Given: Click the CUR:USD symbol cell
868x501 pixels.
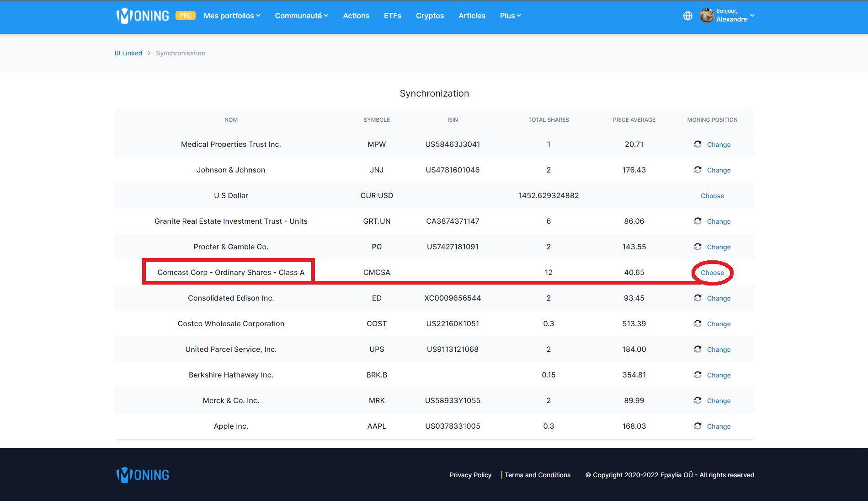Looking at the screenshot, I should 377,195.
